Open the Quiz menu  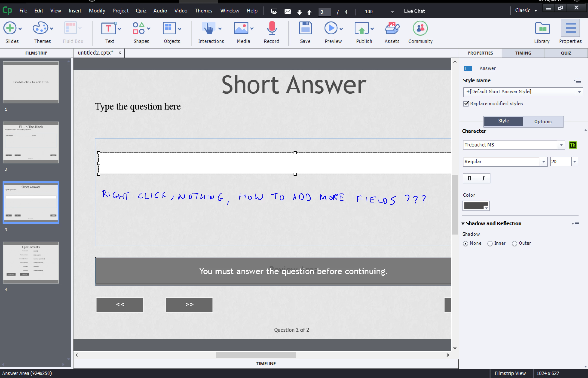pyautogui.click(x=141, y=11)
